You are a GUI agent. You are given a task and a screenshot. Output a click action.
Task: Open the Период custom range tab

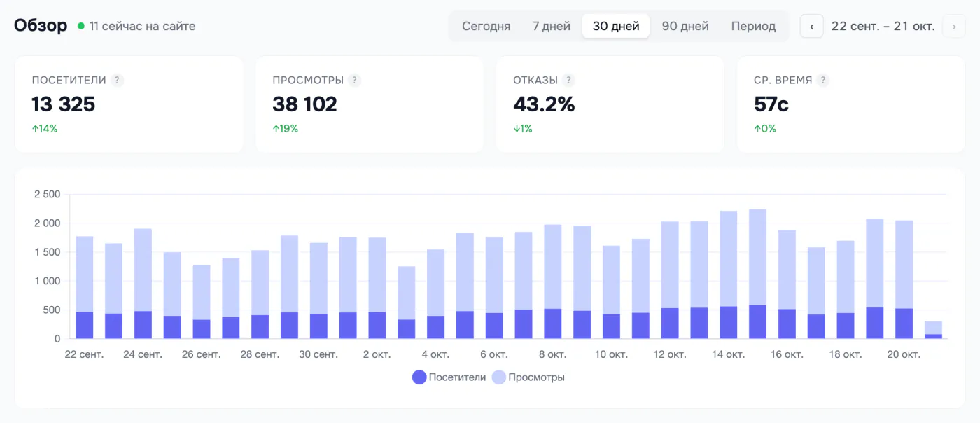[753, 26]
